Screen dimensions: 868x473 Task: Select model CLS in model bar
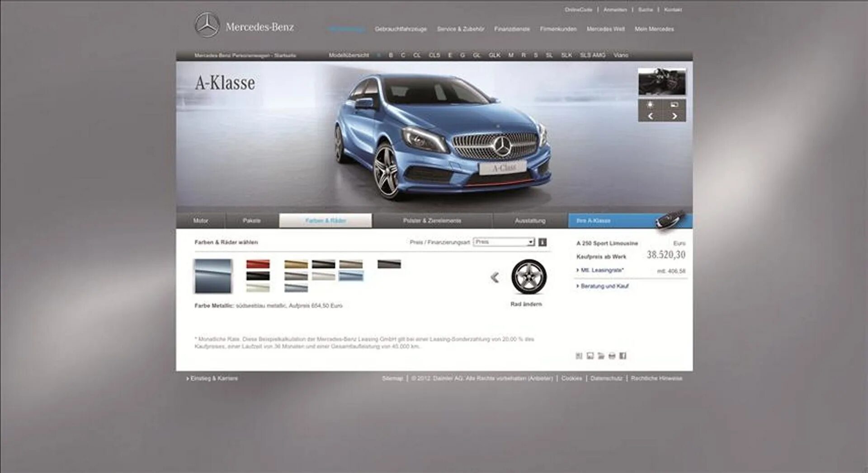[434, 55]
